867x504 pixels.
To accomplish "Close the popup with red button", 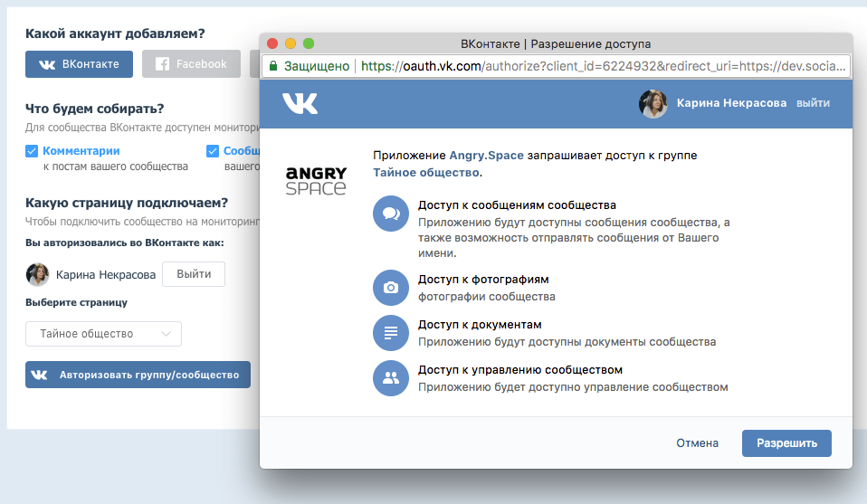I will 272,43.
